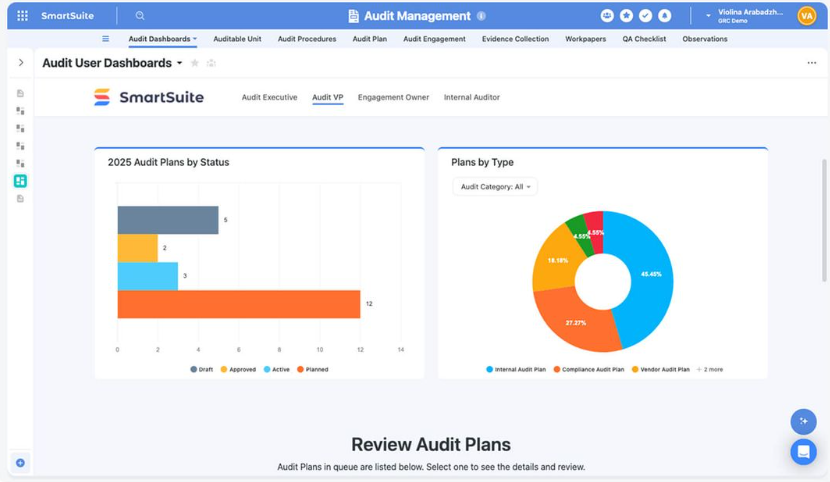The image size is (830, 482).
Task: Click the first sidebar document icon
Action: pyautogui.click(x=20, y=93)
